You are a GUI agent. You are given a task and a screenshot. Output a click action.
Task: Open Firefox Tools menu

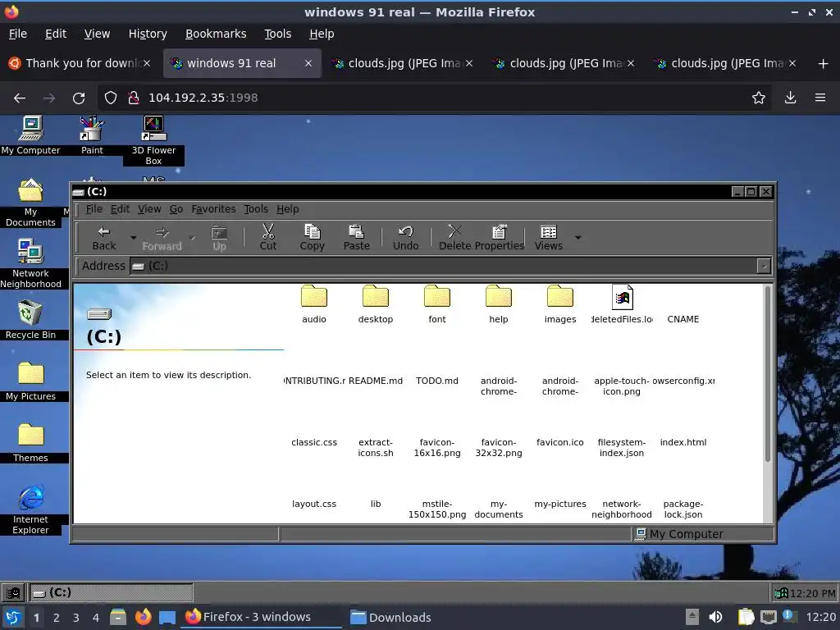pyautogui.click(x=277, y=34)
